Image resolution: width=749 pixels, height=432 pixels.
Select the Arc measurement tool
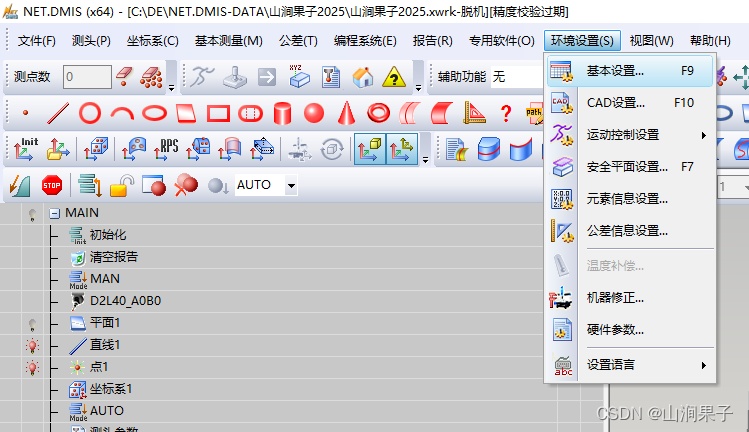coord(122,113)
